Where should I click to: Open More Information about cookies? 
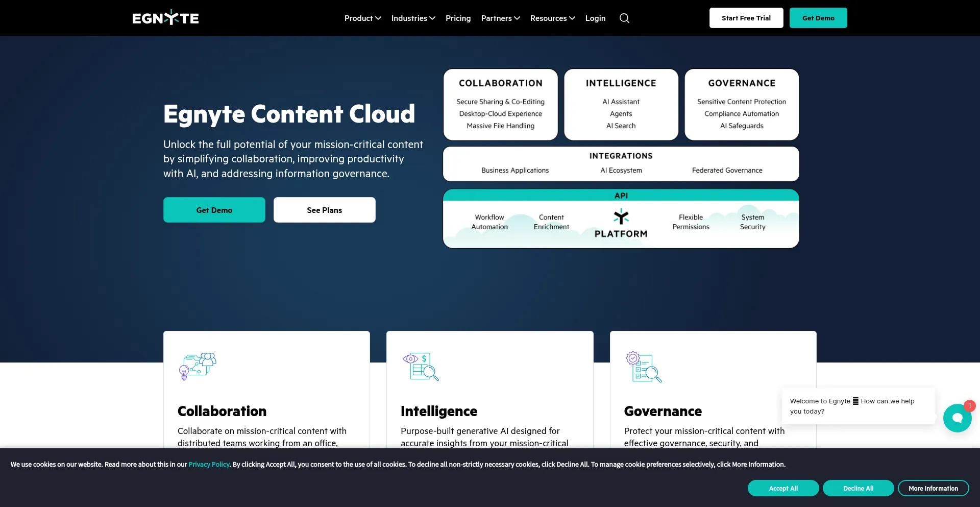click(x=934, y=488)
